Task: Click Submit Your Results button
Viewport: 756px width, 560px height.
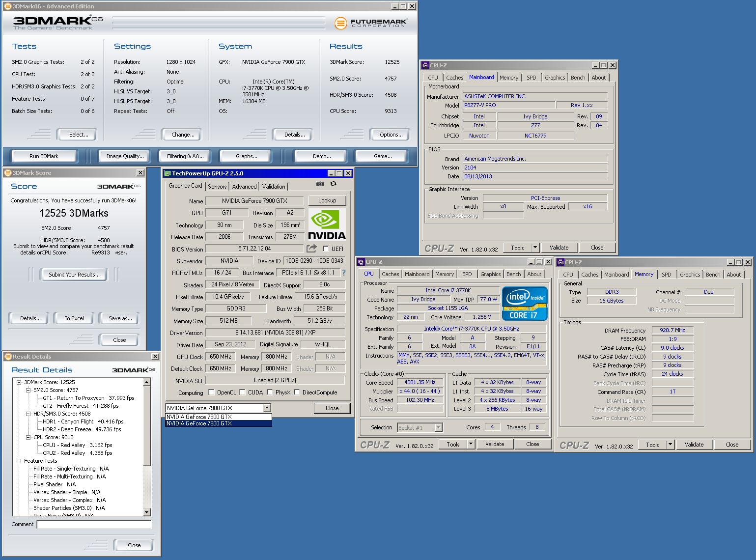Action: 74,275
